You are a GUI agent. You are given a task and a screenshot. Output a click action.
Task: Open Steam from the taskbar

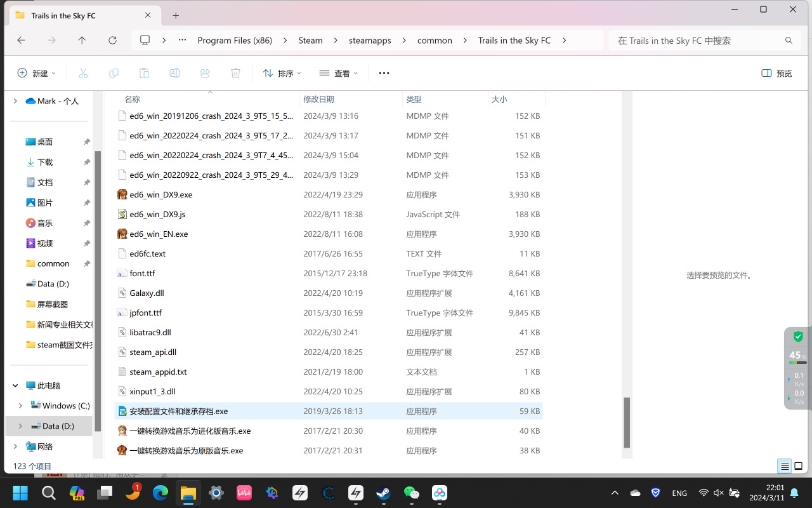click(x=383, y=492)
